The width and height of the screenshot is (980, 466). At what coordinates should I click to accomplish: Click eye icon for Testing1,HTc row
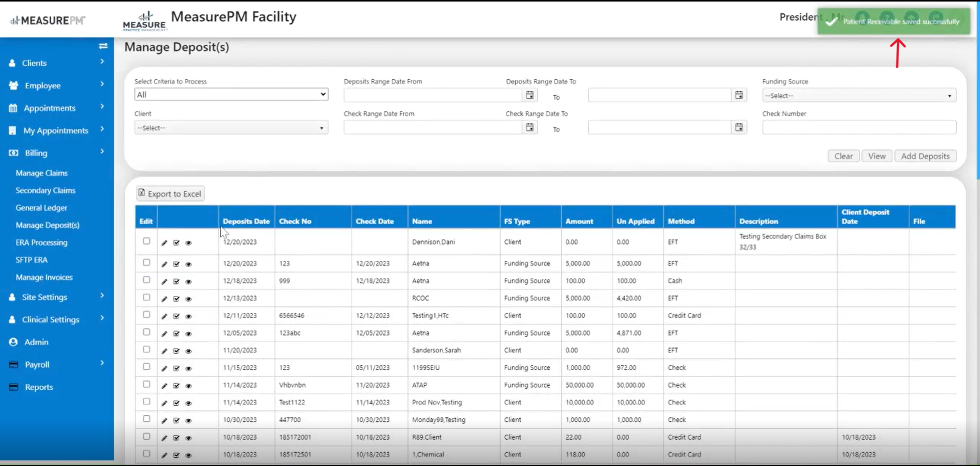pyautogui.click(x=188, y=316)
